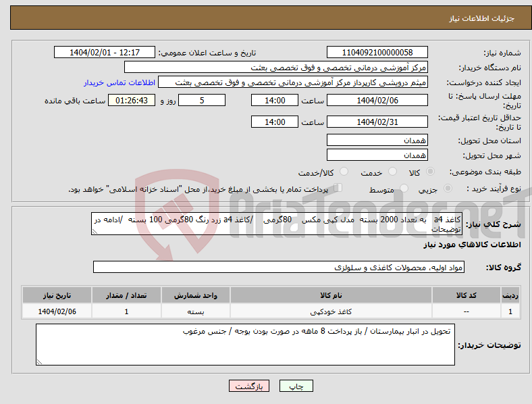Click the request creator field (میثم درویشی)
This screenshot has height=404, width=532.
coord(293,82)
